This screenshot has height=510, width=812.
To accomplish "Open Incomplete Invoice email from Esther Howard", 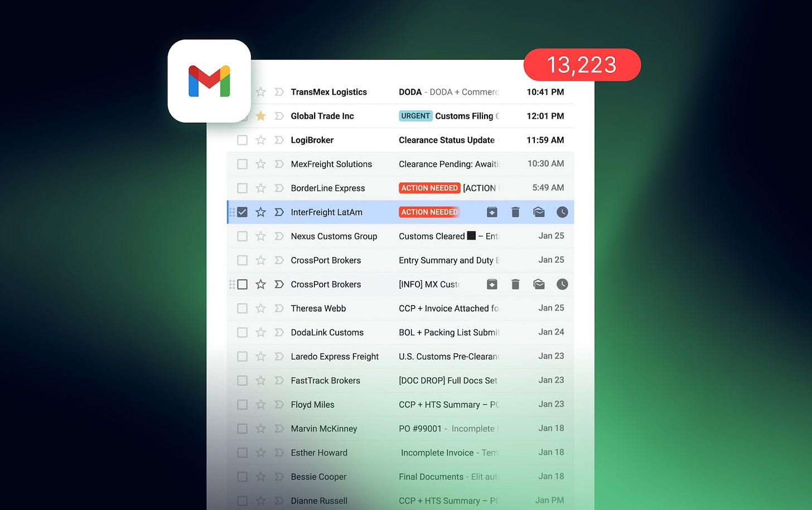I will pyautogui.click(x=449, y=453).
